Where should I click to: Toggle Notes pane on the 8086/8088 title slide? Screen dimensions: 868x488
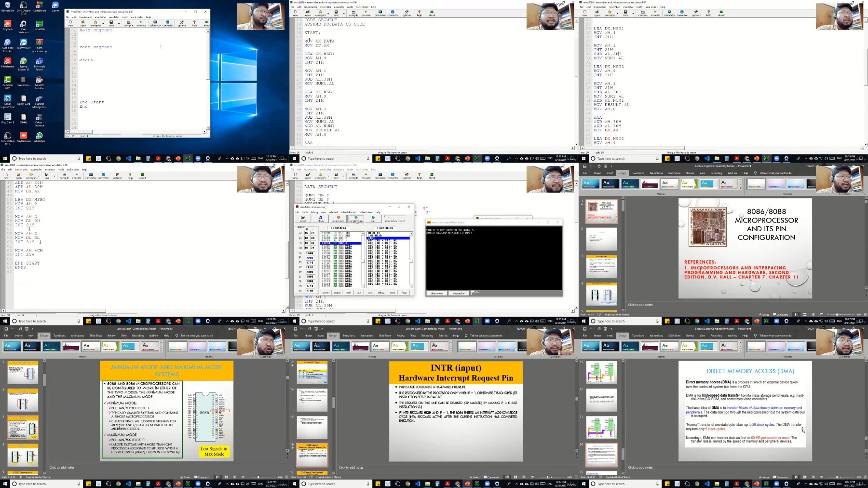764,315
